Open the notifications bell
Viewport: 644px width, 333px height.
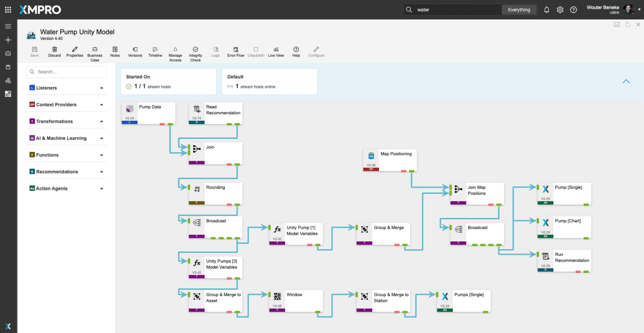pyautogui.click(x=547, y=10)
